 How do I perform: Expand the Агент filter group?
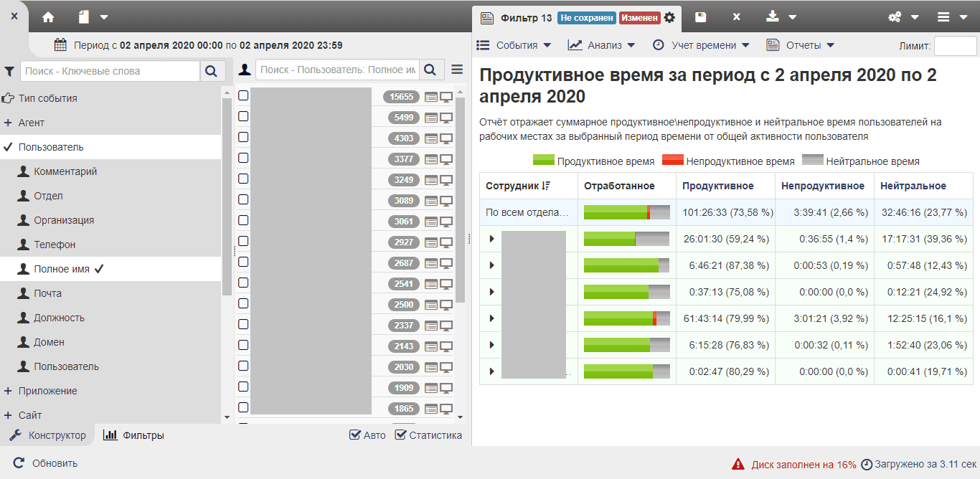pyautogui.click(x=8, y=123)
